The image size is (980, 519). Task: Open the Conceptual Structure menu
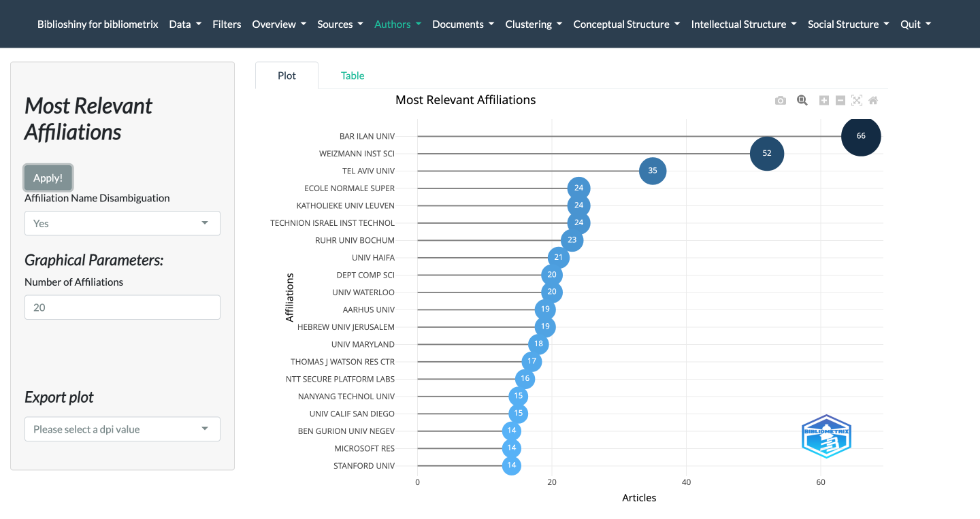626,24
